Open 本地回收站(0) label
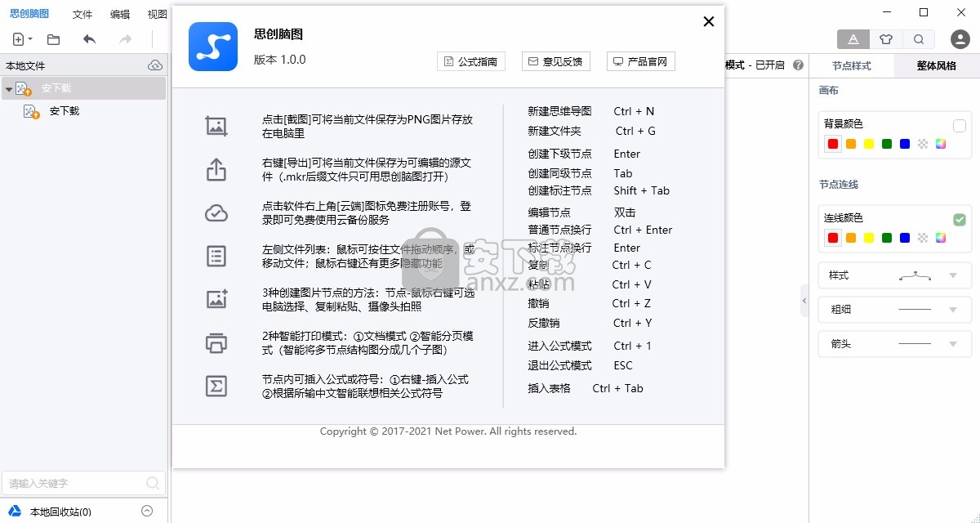The width and height of the screenshot is (980, 523). click(x=60, y=512)
